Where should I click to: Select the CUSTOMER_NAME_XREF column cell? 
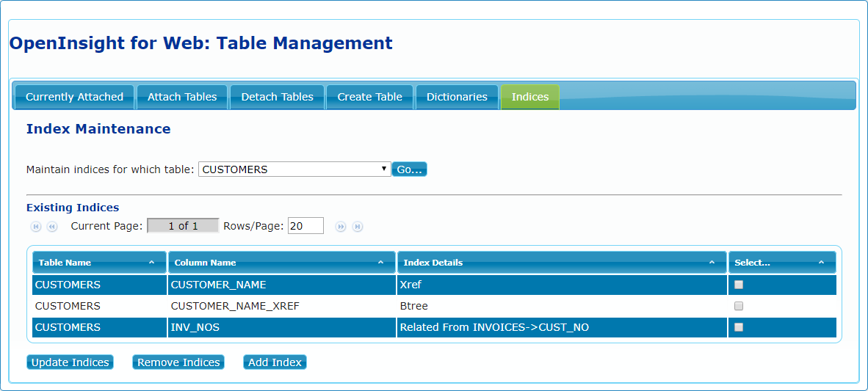click(282, 306)
